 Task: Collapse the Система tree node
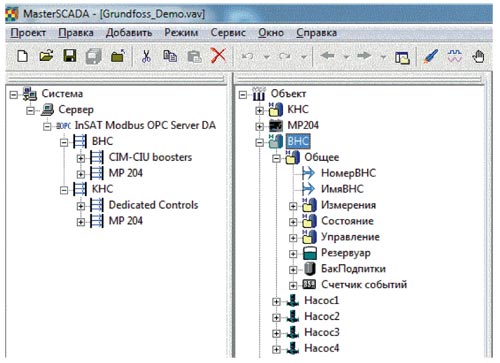(13, 95)
